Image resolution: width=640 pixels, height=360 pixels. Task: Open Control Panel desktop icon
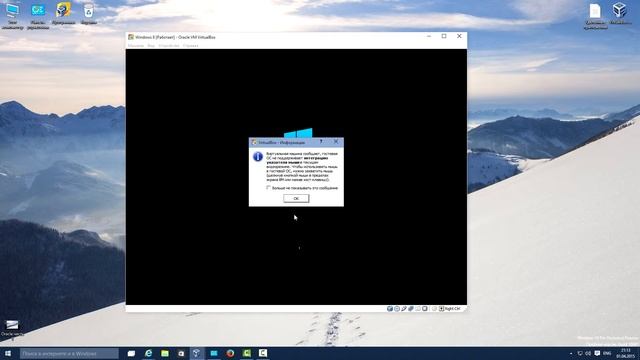tap(38, 16)
